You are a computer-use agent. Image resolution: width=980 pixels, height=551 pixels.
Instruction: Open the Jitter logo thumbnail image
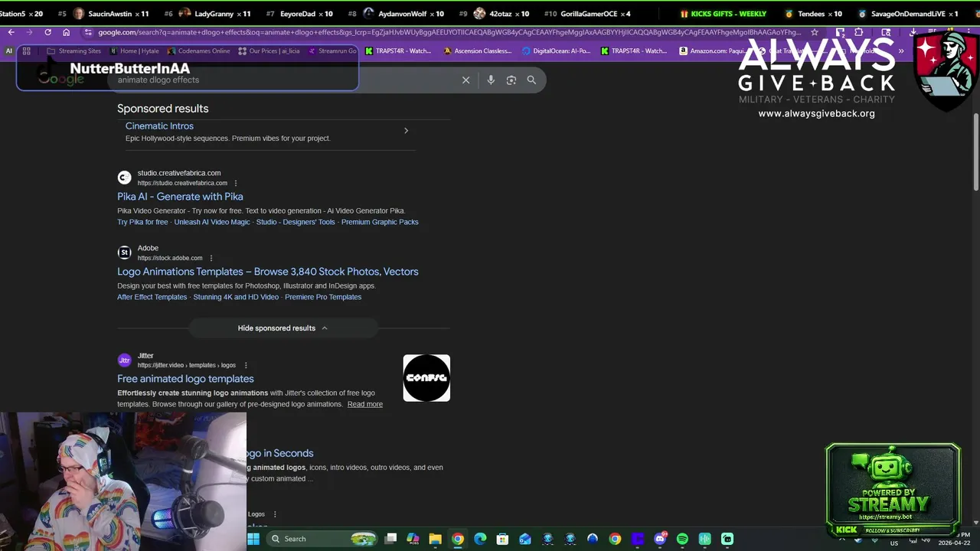(426, 378)
